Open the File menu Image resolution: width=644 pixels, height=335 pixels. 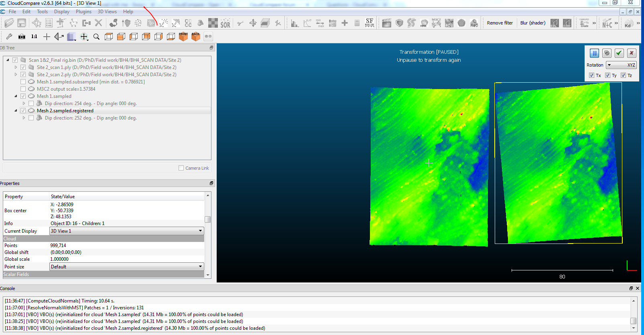click(x=12, y=12)
